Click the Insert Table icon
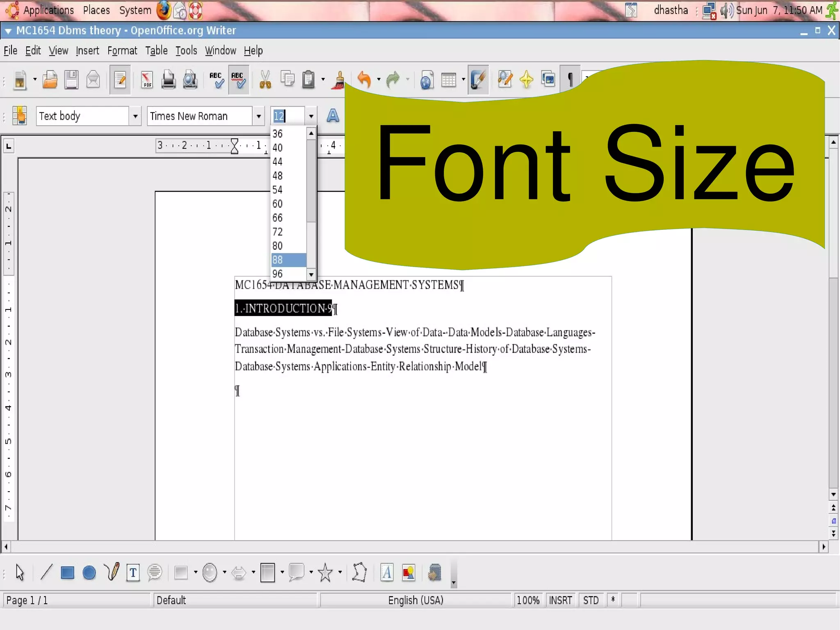The height and width of the screenshot is (630, 840). 448,80
